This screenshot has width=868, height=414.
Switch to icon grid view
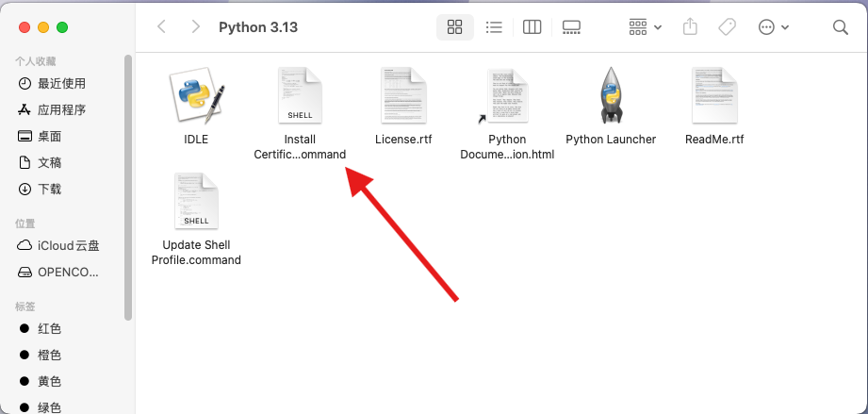455,27
